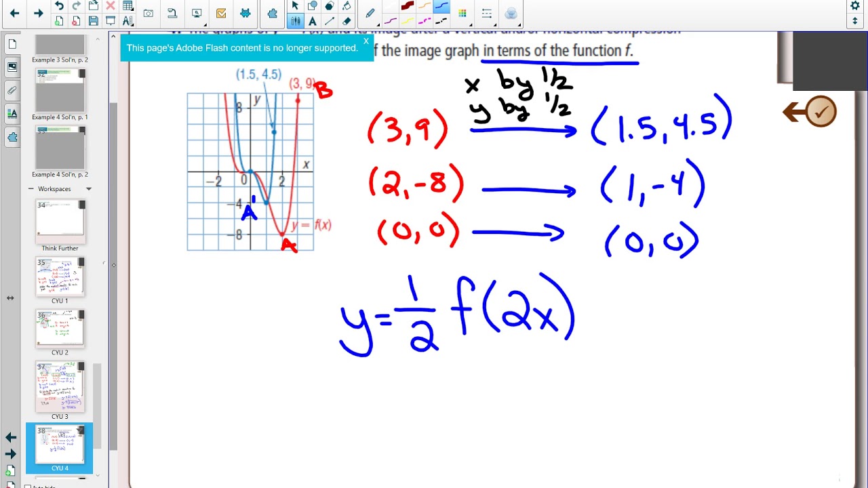Activate the Pens tool
The height and width of the screenshot is (488, 868).
[295, 21]
